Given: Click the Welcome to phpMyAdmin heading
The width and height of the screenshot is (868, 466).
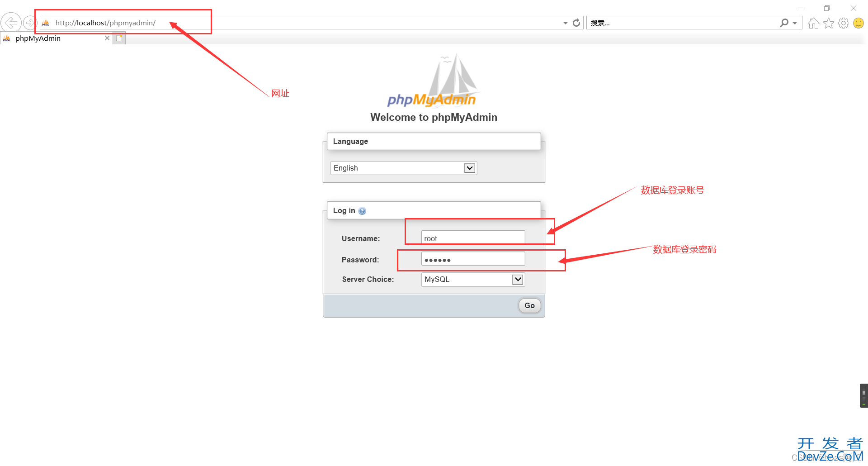Looking at the screenshot, I should click(434, 117).
